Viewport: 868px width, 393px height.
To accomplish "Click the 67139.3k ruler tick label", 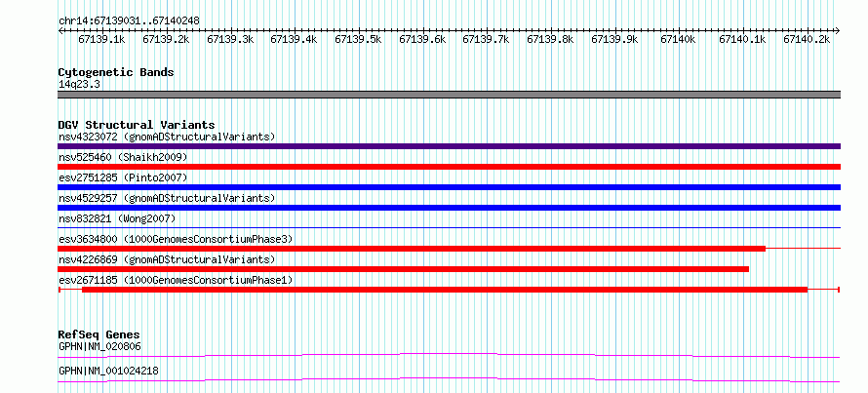I will (230, 39).
